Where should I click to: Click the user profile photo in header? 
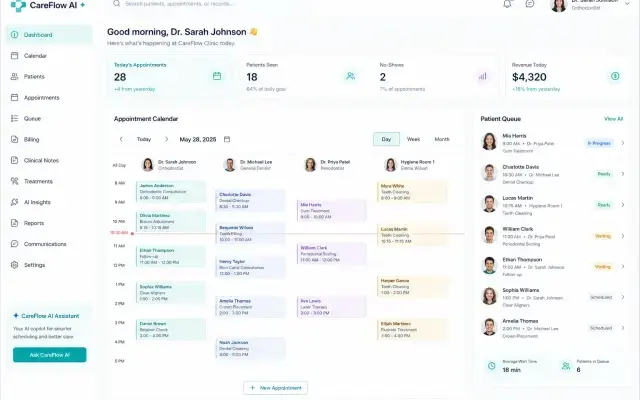coord(559,5)
